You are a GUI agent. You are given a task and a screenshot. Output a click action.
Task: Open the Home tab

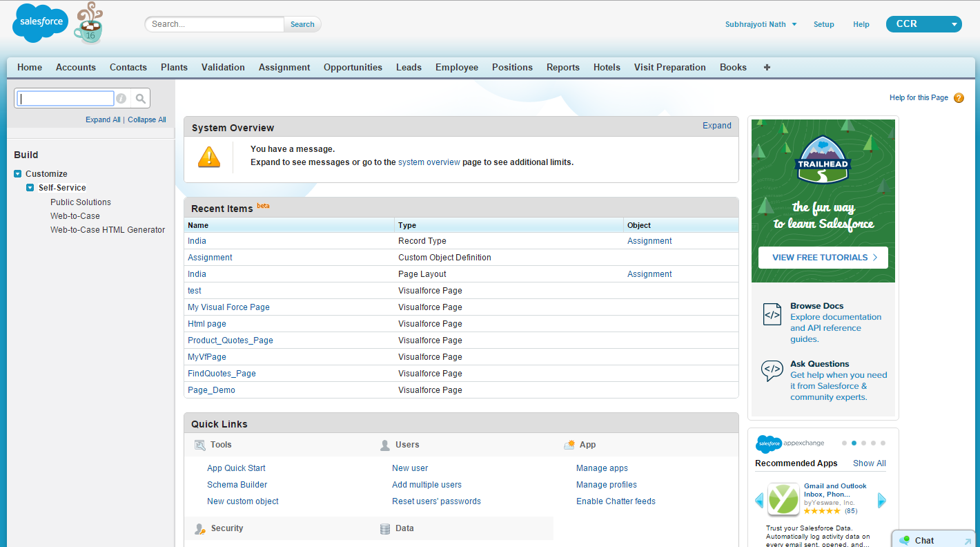tap(30, 67)
